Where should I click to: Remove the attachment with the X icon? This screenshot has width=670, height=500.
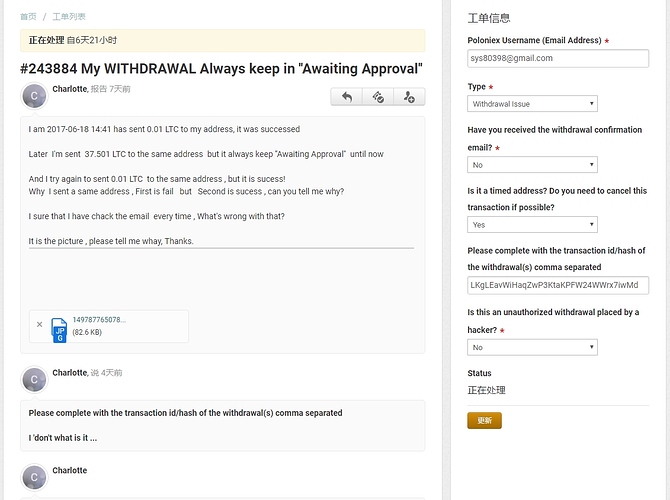coord(39,325)
